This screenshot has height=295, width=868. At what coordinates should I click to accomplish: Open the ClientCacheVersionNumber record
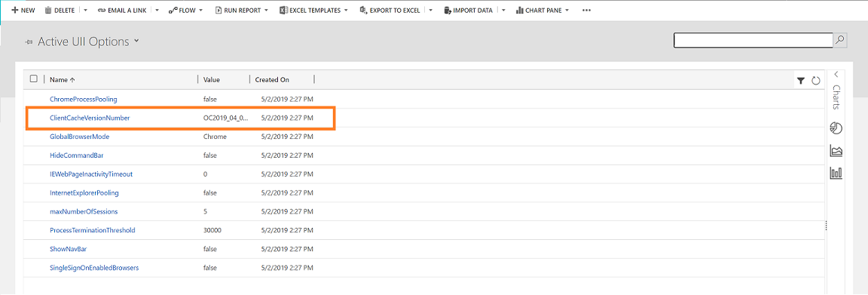pyautogui.click(x=90, y=118)
